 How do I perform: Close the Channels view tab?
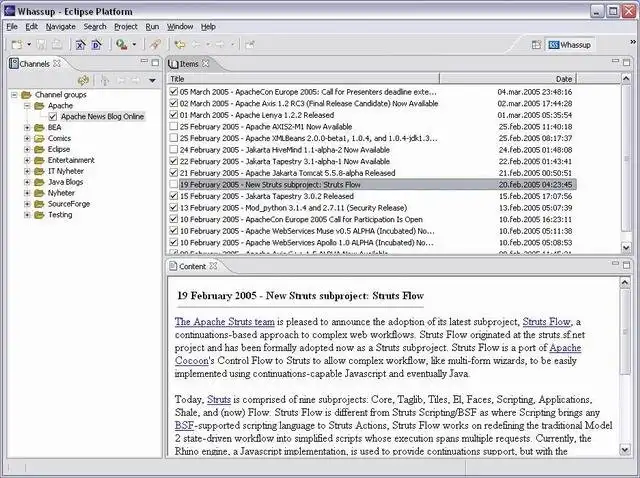click(57, 63)
